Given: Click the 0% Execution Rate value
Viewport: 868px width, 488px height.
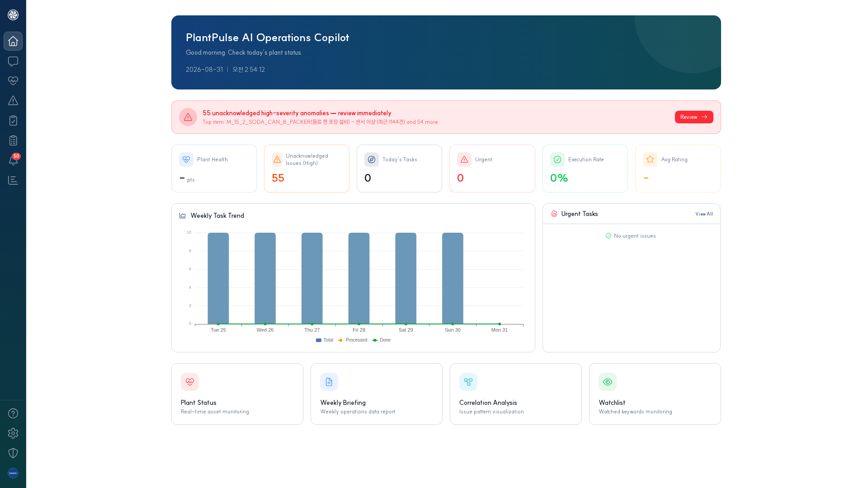Looking at the screenshot, I should [559, 178].
